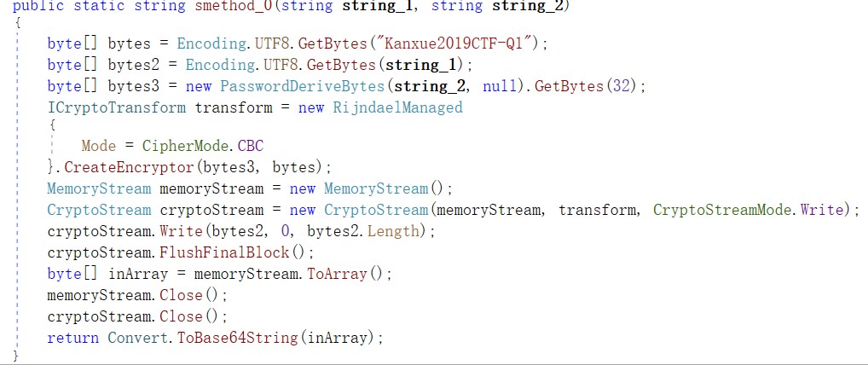Click the CreateEncryptor method call
This screenshot has height=365, width=868.
click(x=130, y=167)
